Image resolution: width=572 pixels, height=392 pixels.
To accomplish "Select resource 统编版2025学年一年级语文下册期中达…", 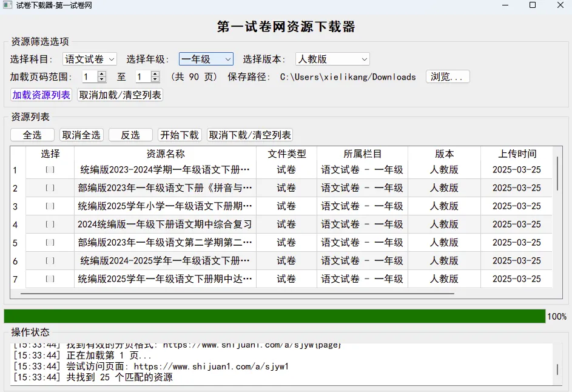I will pos(165,279).
